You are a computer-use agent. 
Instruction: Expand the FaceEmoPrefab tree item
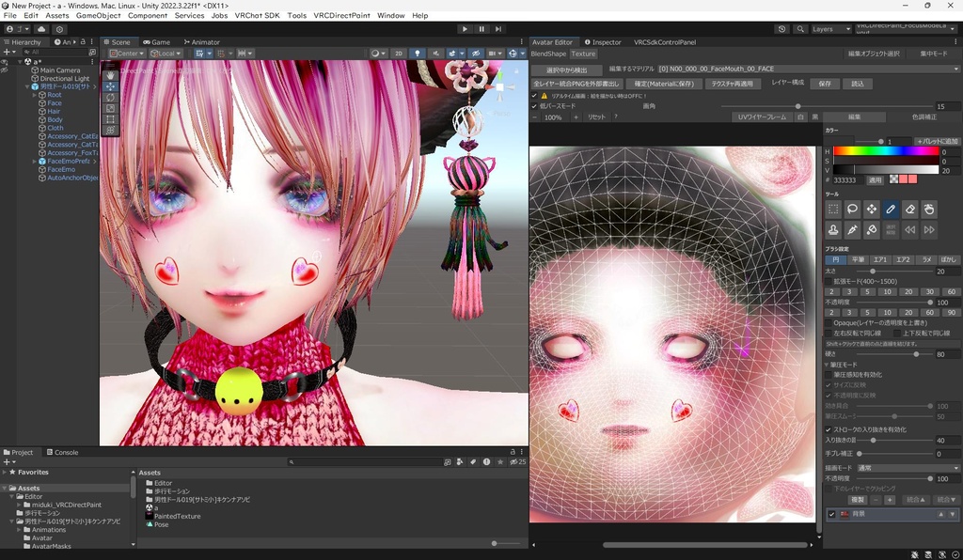point(35,162)
